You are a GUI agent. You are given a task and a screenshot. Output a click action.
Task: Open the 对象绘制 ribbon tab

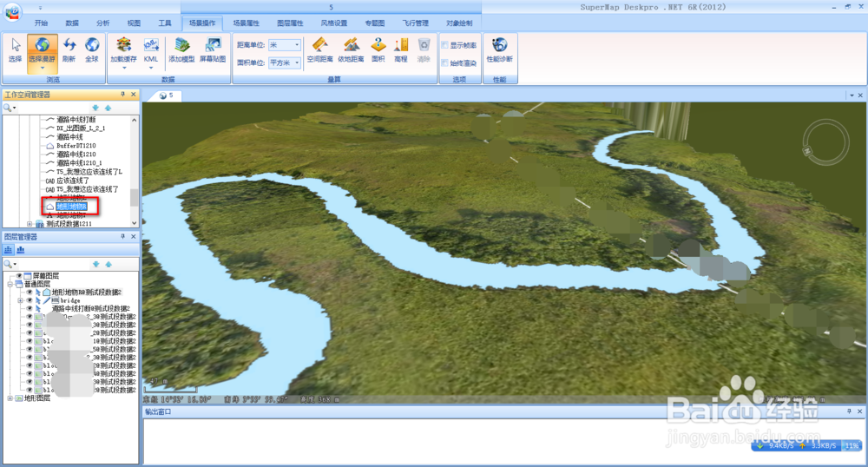pyautogui.click(x=459, y=23)
